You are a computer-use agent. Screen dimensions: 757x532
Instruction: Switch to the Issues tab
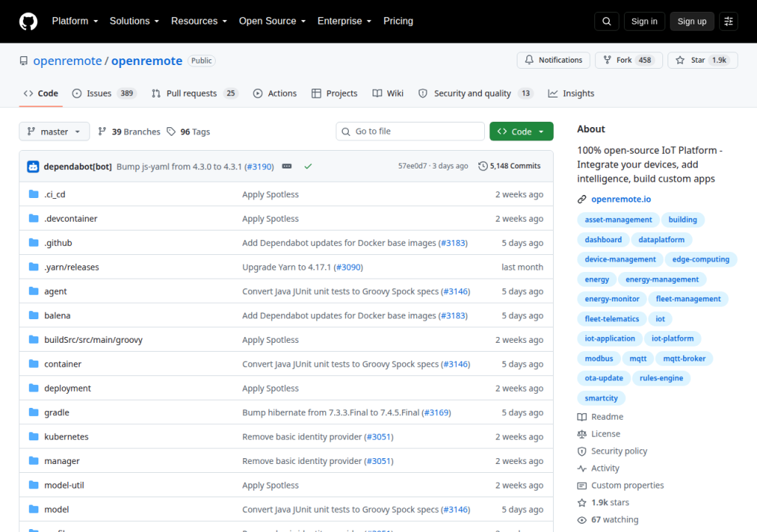pyautogui.click(x=105, y=94)
